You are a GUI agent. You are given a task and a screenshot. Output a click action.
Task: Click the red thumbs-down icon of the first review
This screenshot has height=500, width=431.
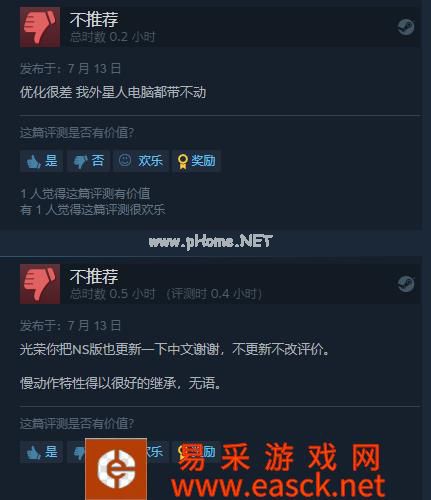point(40,27)
